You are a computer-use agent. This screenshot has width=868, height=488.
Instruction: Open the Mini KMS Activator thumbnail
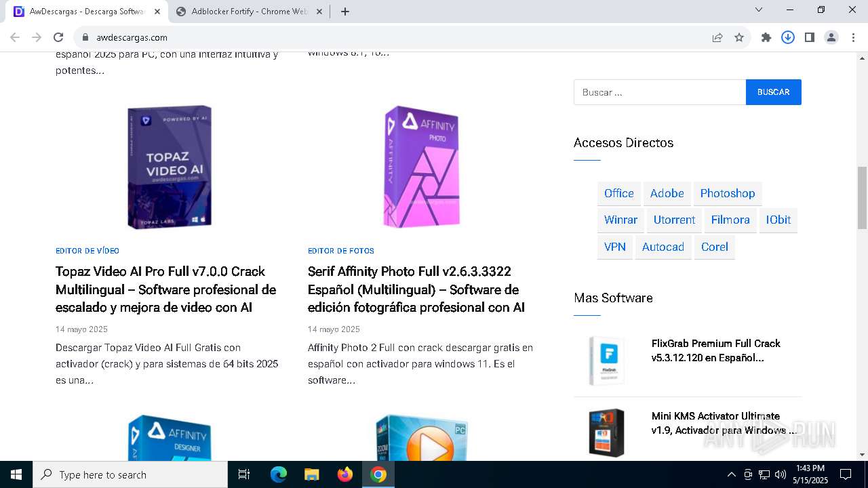(x=606, y=432)
